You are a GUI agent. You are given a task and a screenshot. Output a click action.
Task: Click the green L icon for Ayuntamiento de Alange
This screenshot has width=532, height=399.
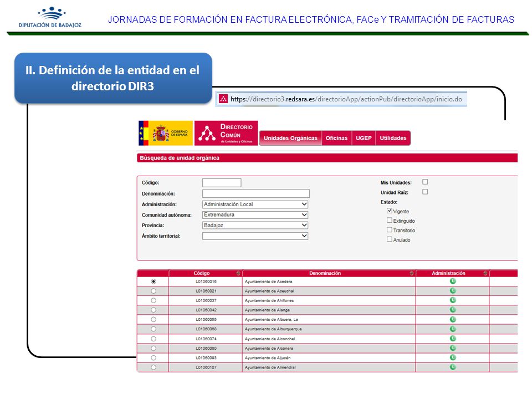click(x=453, y=310)
